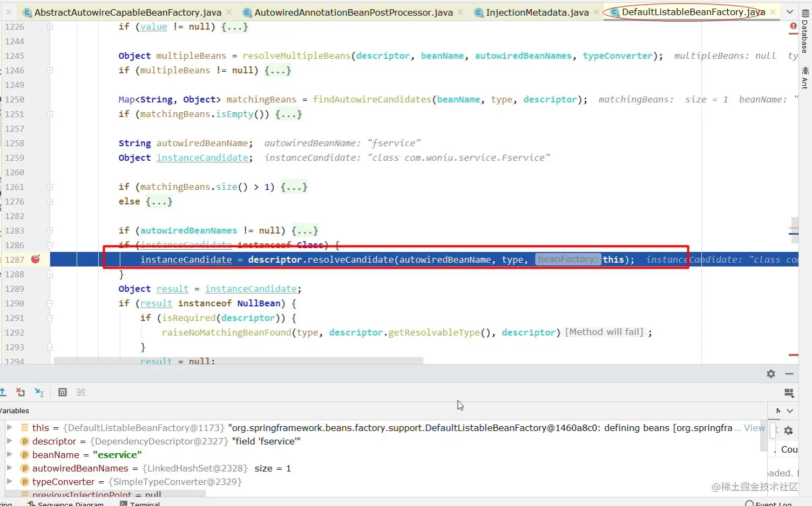Close the AbstractAutowireCapableBeanFactory.java tab
Screen dimensions: 812x506
click(x=229, y=12)
